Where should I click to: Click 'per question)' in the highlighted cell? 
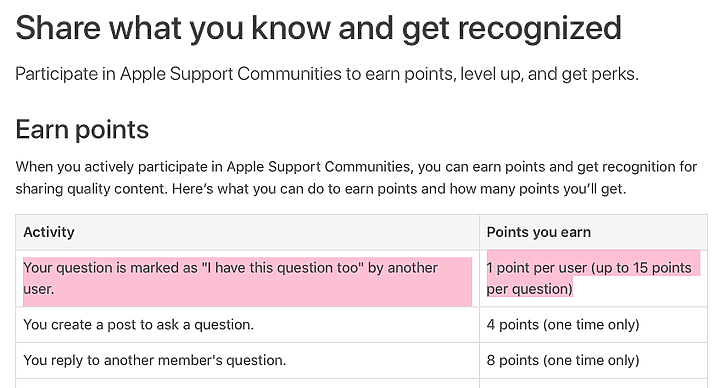pos(529,289)
